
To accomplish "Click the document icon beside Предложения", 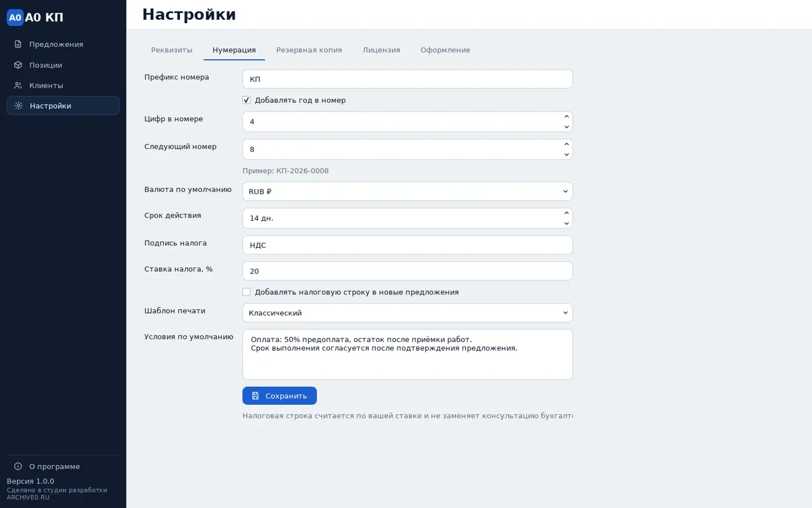I will click(x=18, y=44).
